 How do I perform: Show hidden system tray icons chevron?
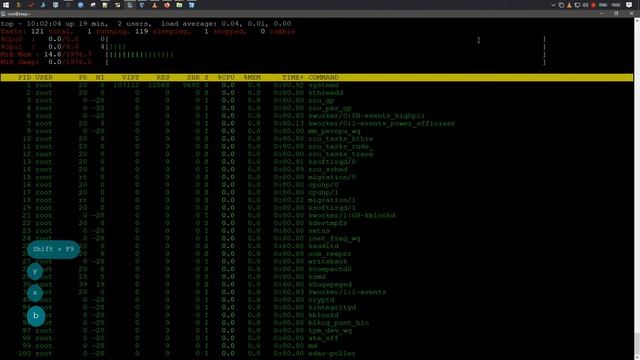click(553, 5)
